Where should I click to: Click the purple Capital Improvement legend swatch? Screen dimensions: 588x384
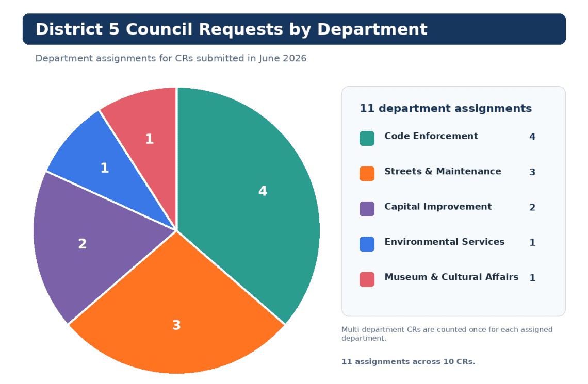pos(367,209)
